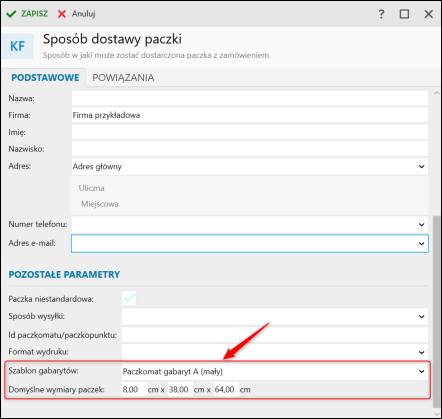442x419 pixels.
Task: Click the Id paczkomatu/paczkopunktu input field
Action: click(275, 335)
